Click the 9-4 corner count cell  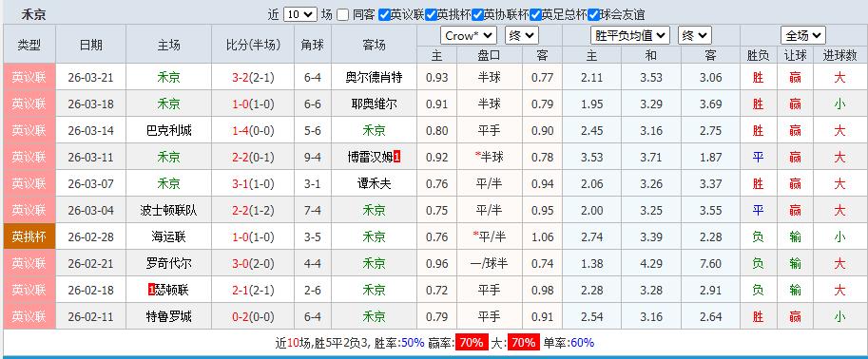pos(312,157)
